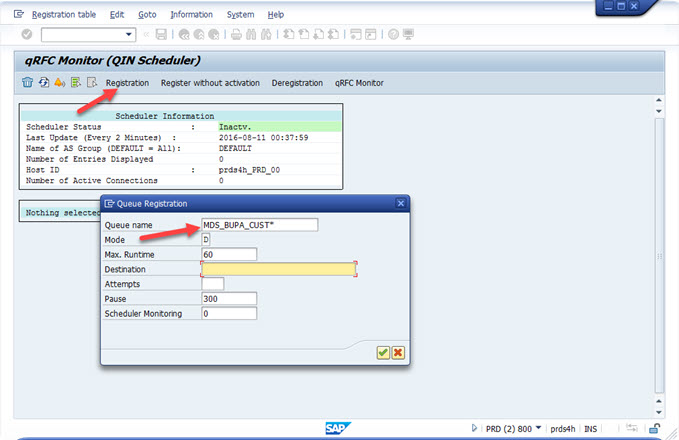The height and width of the screenshot is (440, 679).
Task: Click the Generate Shortcut icon
Action: [371, 34]
